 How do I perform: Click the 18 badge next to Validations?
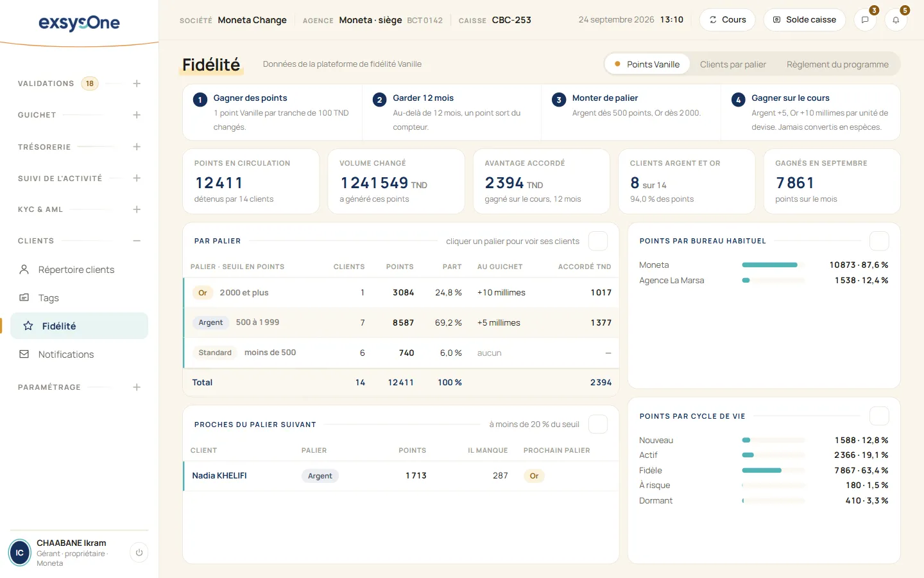(x=90, y=83)
